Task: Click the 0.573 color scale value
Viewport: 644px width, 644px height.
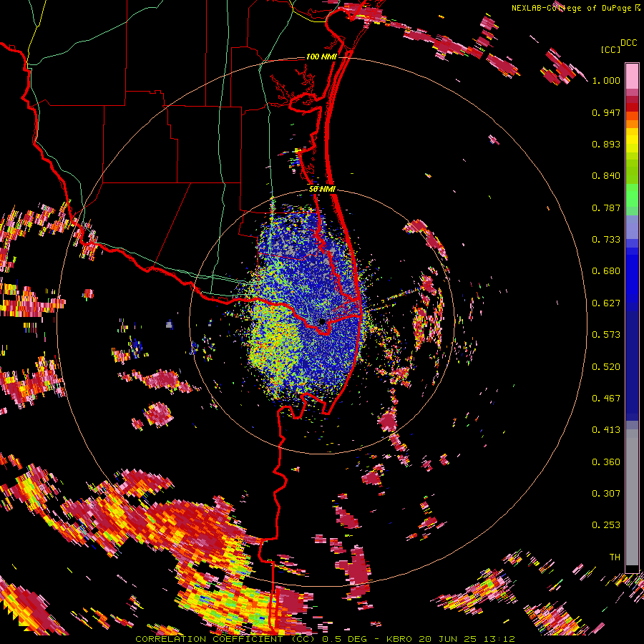Action: pos(606,335)
